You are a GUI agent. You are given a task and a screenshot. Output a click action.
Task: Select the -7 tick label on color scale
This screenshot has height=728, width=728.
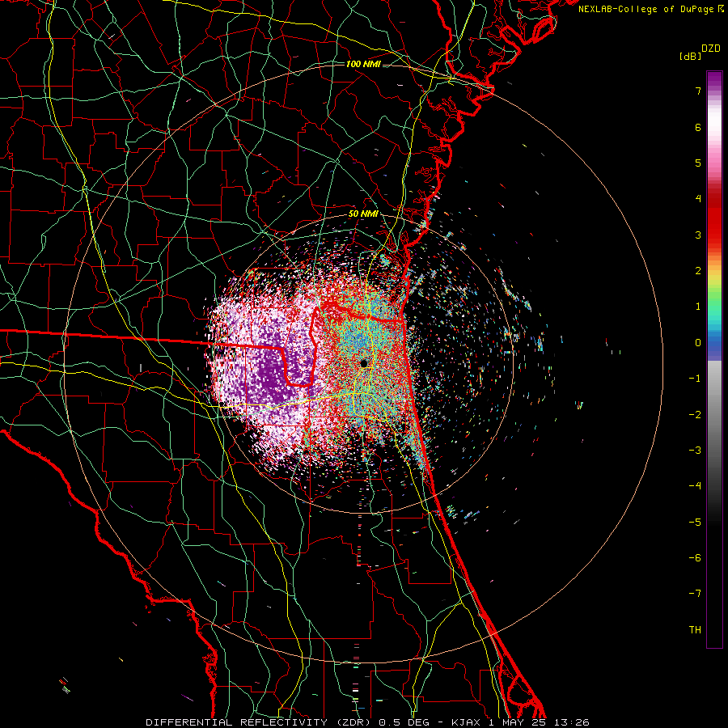(x=695, y=594)
